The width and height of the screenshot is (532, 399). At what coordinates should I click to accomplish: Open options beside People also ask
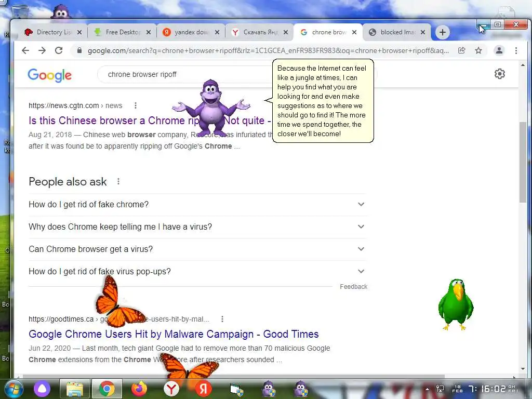click(118, 181)
